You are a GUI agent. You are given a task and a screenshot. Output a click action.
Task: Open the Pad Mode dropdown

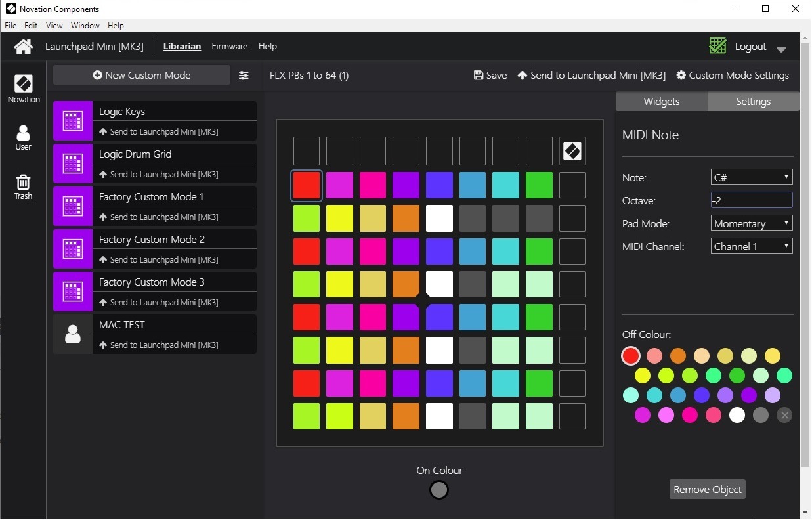[752, 223]
